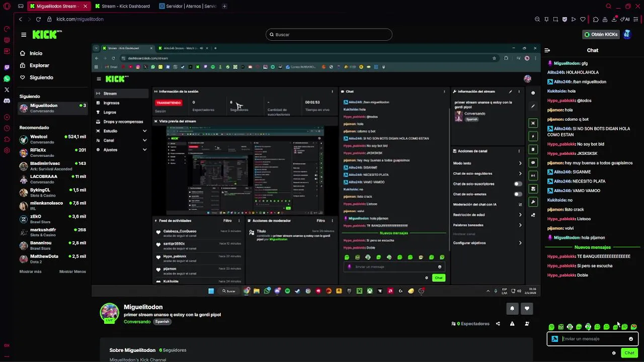This screenshot has height=362, width=644.
Task: Open the Opera AI assistant
Action: 625,19
